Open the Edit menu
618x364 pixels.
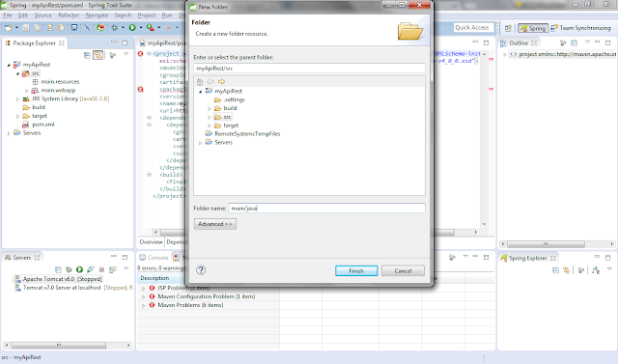tap(23, 15)
